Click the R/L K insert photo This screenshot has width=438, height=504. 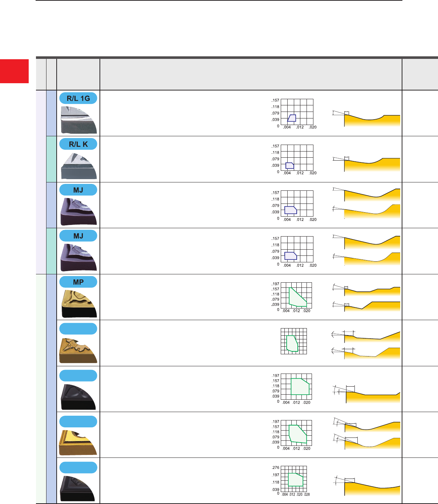point(79,166)
